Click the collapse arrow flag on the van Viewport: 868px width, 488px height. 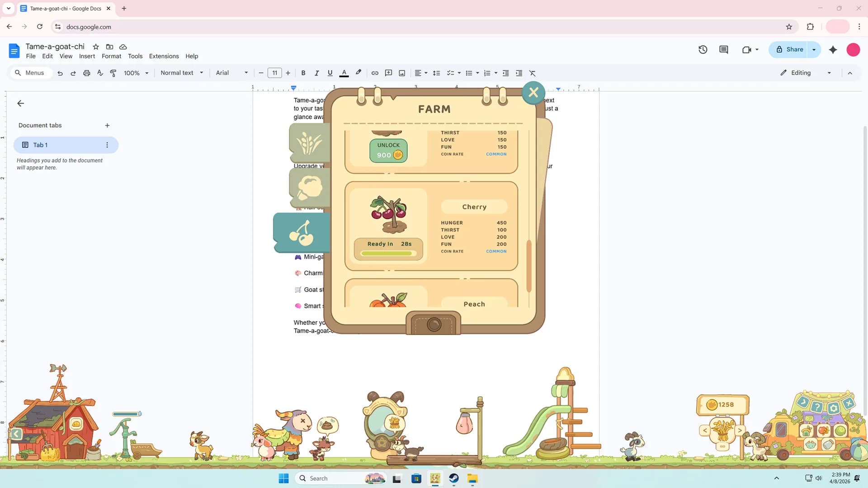[x=803, y=401]
